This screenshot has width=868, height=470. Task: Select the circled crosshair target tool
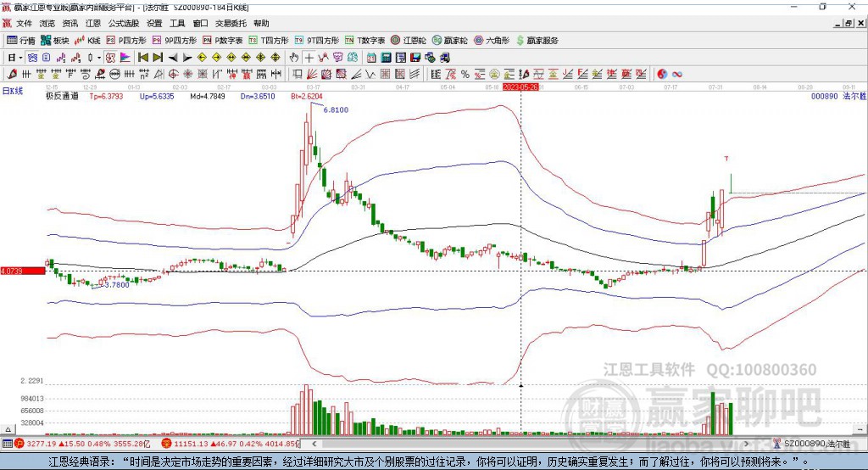[x=173, y=74]
